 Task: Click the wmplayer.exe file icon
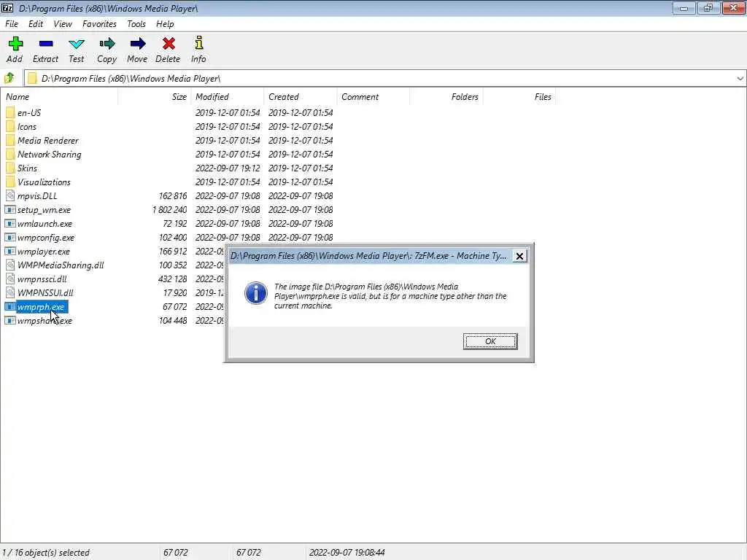point(10,251)
